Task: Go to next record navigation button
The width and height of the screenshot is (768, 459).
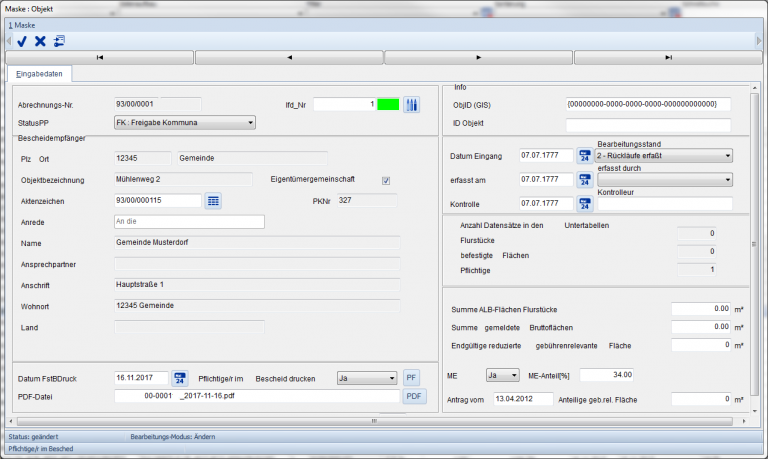Action: pos(479,57)
